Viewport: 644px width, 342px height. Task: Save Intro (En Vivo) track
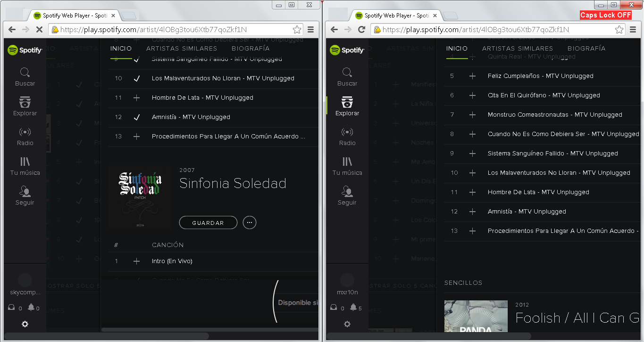137,261
